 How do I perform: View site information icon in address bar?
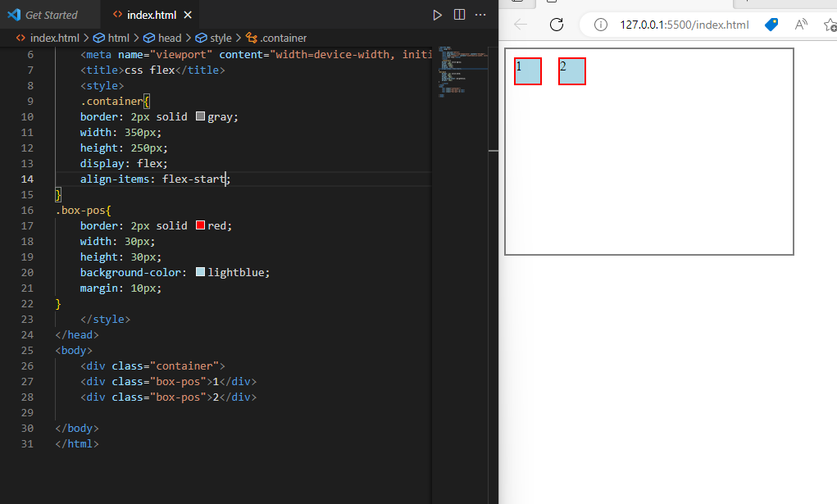(601, 25)
